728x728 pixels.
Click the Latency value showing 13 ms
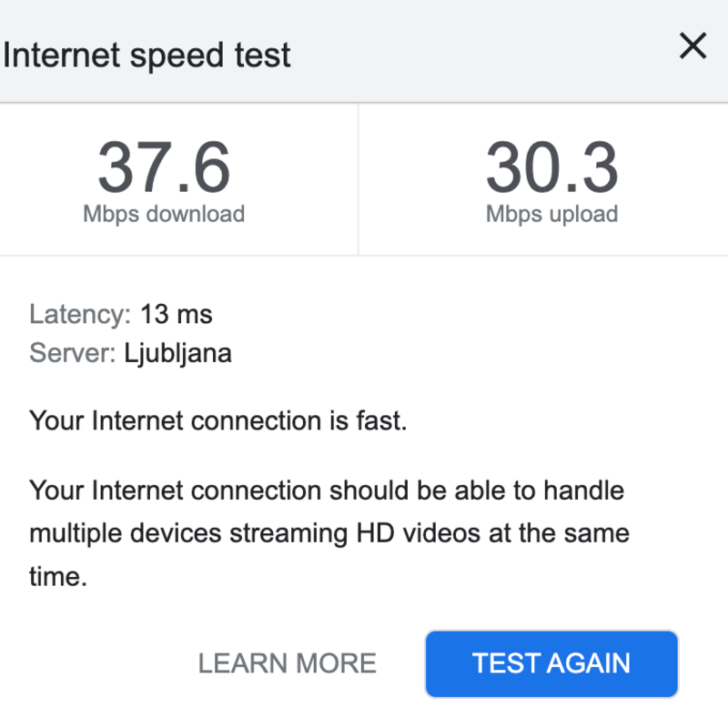[x=177, y=314]
